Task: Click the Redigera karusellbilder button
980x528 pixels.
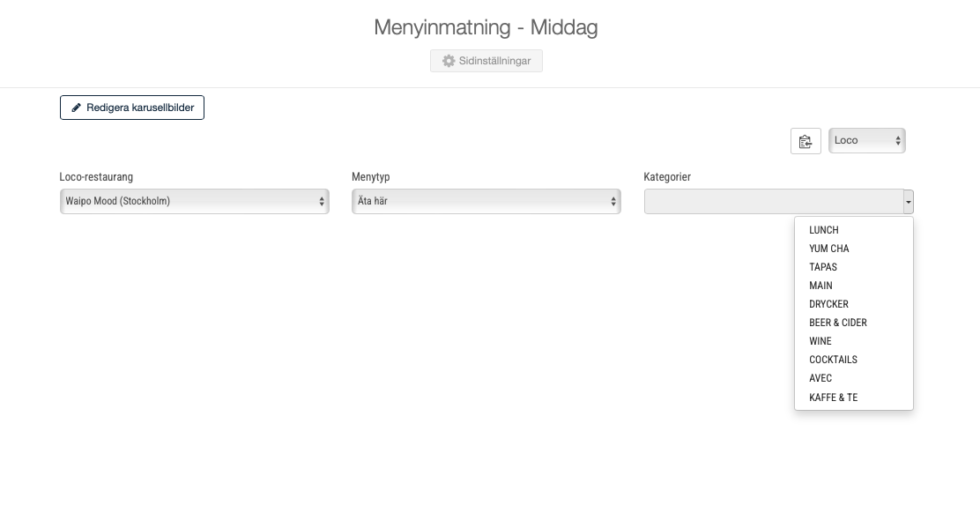Action: tap(132, 108)
